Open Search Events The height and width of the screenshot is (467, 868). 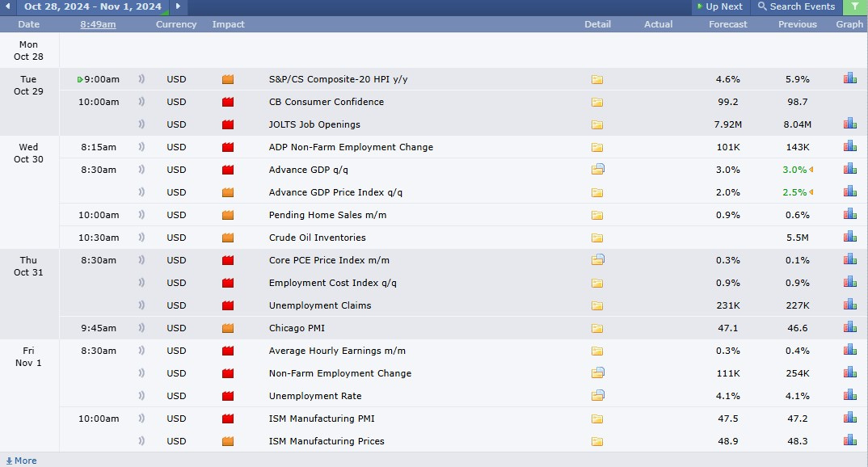pyautogui.click(x=796, y=6)
